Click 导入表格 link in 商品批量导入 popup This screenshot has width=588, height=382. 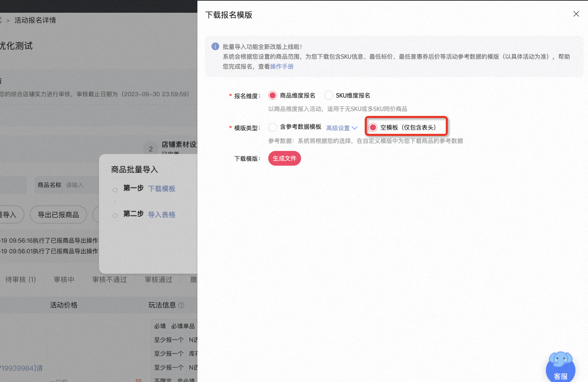coord(162,215)
